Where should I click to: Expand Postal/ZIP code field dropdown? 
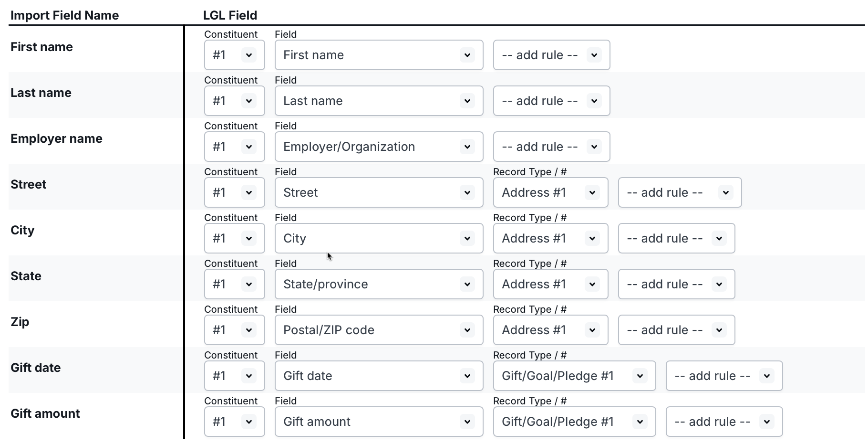[379, 330]
